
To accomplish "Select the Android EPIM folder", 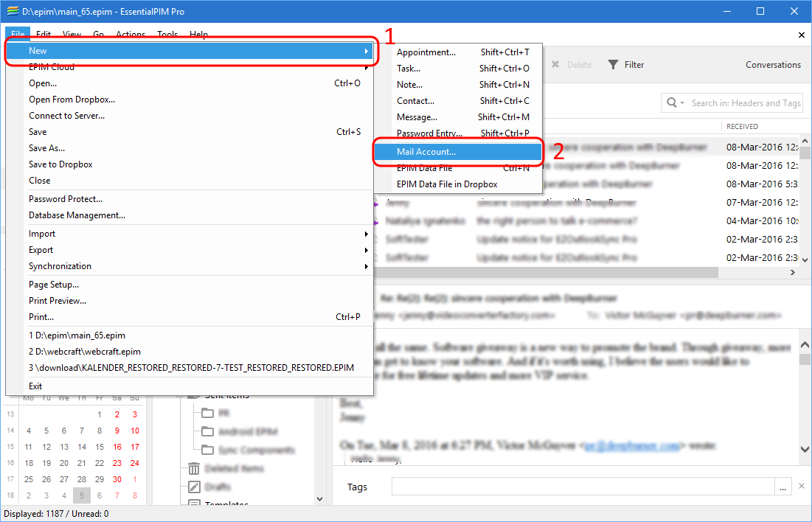I will point(240,431).
